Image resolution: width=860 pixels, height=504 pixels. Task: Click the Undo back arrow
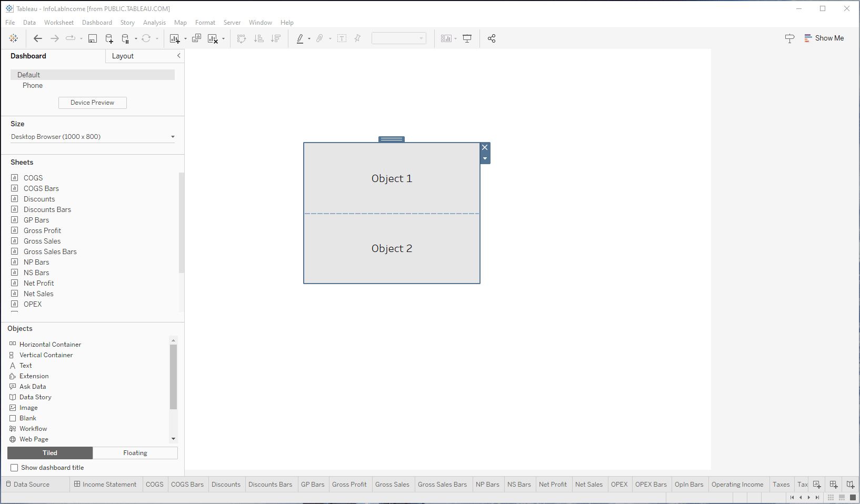click(38, 38)
